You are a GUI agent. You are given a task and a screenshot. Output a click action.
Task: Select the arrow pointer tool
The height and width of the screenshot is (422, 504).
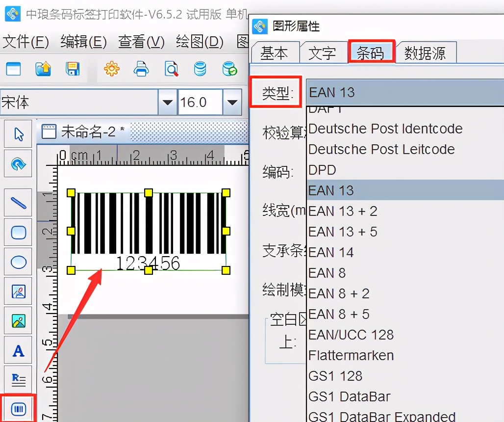click(x=18, y=134)
